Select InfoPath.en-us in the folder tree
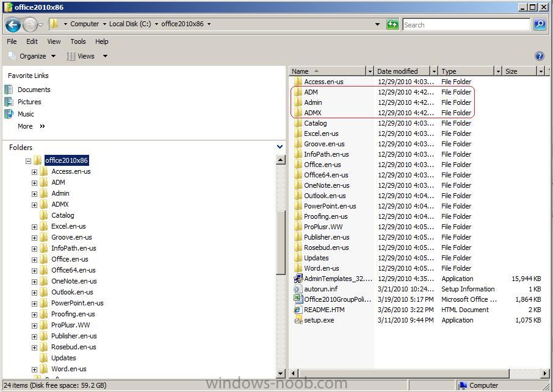553x392 pixels. (74, 248)
